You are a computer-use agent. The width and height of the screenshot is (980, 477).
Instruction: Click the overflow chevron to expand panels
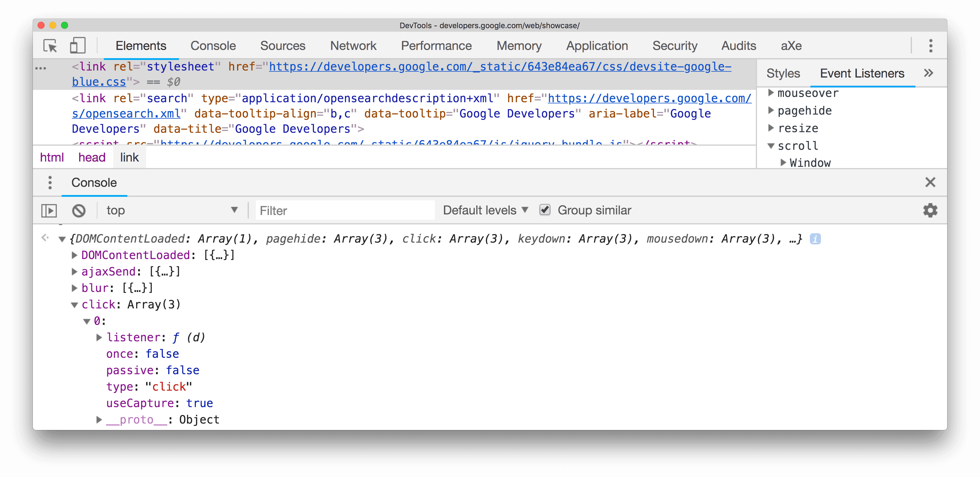928,73
